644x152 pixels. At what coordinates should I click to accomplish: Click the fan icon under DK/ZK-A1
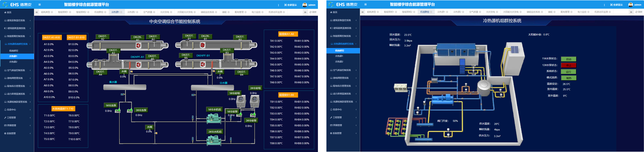coord(138,45)
